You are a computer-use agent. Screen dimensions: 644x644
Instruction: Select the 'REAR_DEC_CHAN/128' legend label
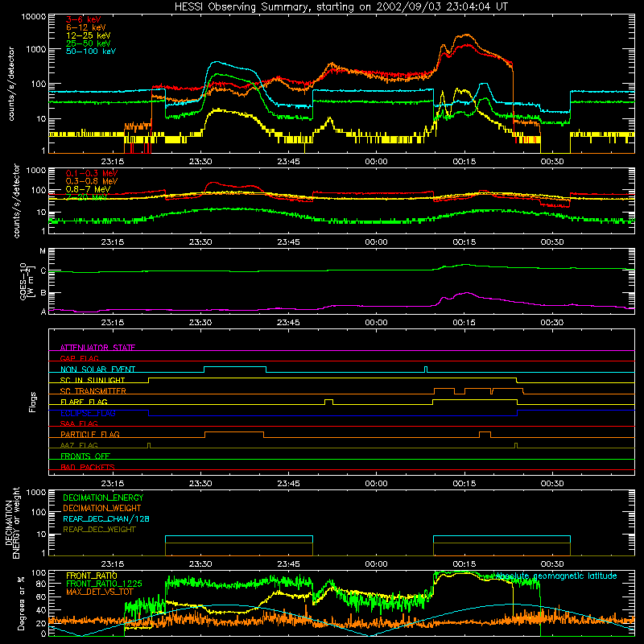click(x=106, y=519)
